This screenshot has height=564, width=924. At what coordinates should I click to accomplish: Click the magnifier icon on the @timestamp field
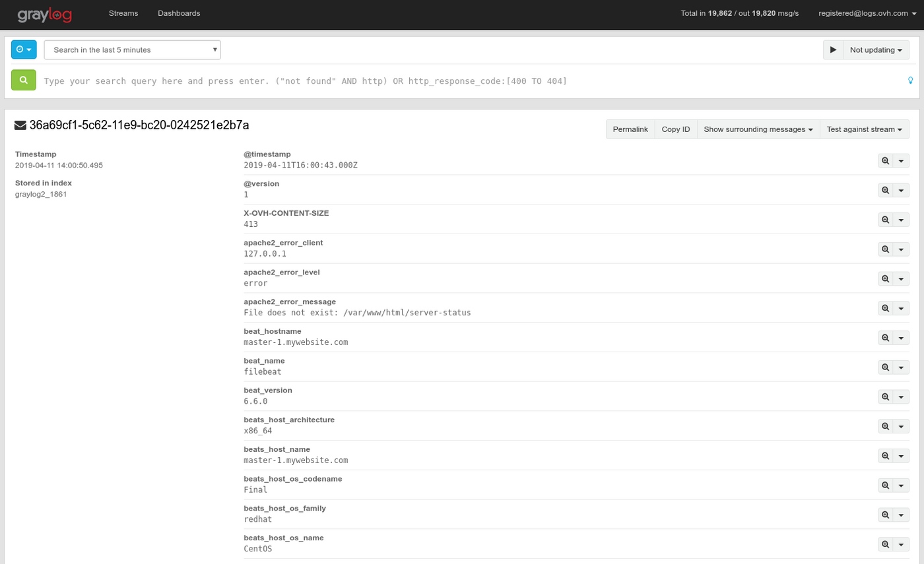pyautogui.click(x=884, y=160)
